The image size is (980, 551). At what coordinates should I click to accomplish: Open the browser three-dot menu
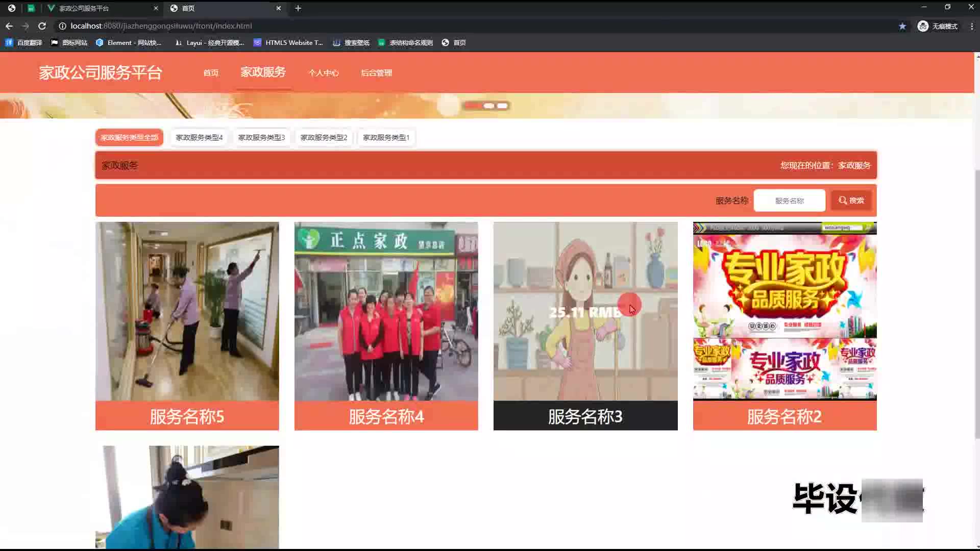[972, 26]
